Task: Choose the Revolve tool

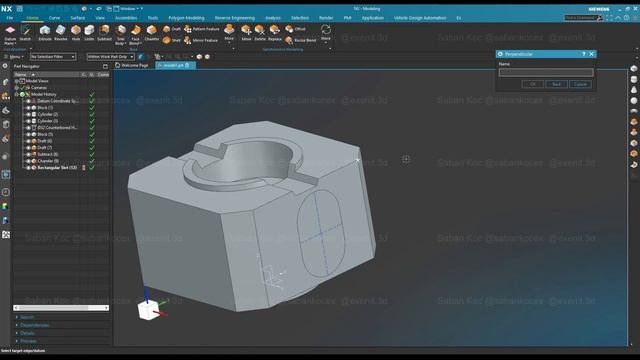Action: [x=60, y=33]
